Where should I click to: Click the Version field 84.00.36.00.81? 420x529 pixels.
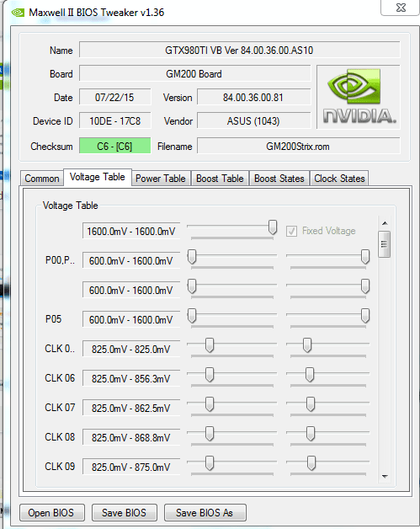(253, 98)
